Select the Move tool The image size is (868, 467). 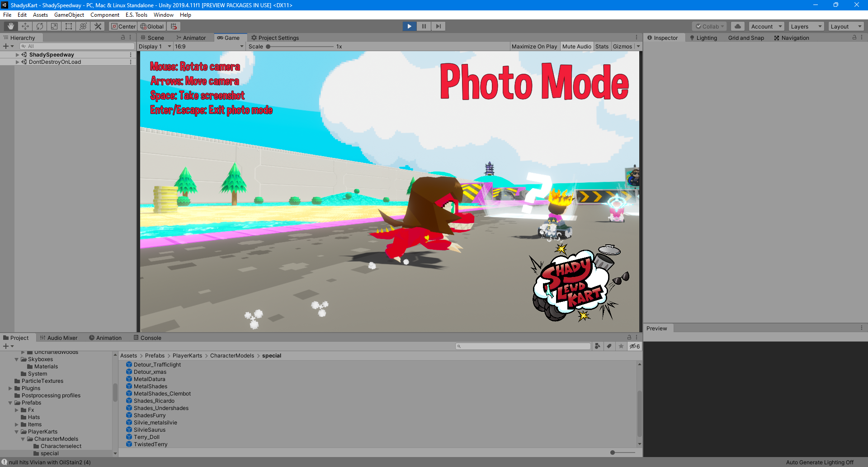(x=25, y=26)
